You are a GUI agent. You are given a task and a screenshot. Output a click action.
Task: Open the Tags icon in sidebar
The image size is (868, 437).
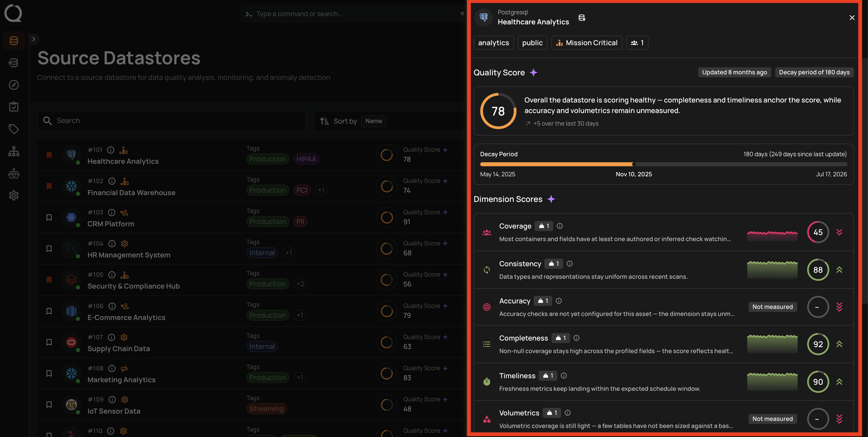click(14, 129)
